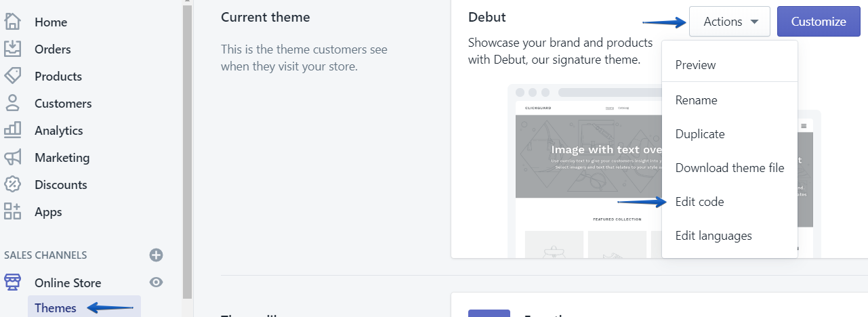The image size is (868, 317).
Task: Click the Products tag icon
Action: [x=13, y=76]
